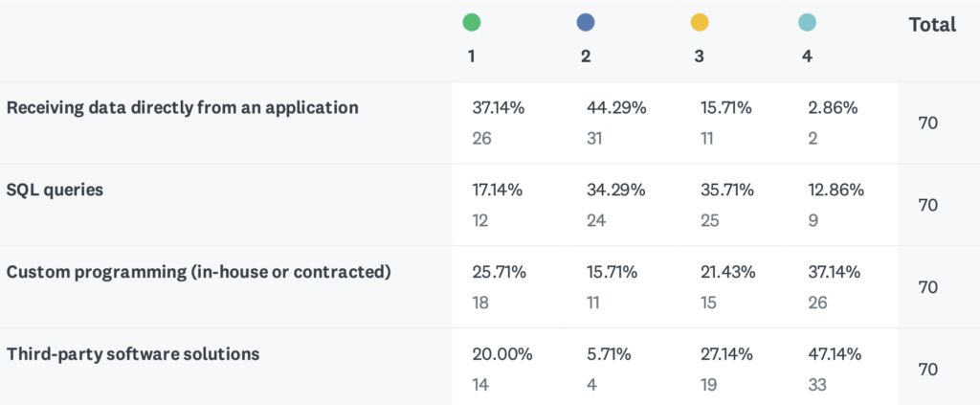Click the total 70 for SQL queries
The width and height of the screenshot is (980, 405).
click(927, 205)
